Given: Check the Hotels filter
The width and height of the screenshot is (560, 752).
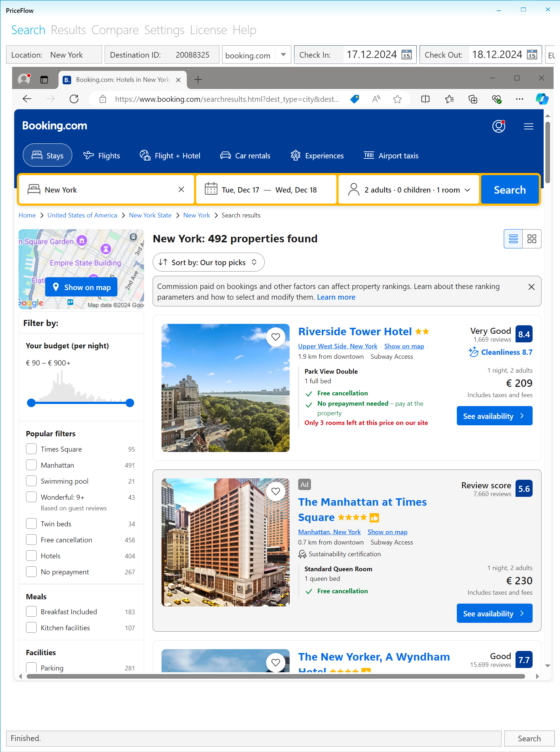Looking at the screenshot, I should (31, 556).
